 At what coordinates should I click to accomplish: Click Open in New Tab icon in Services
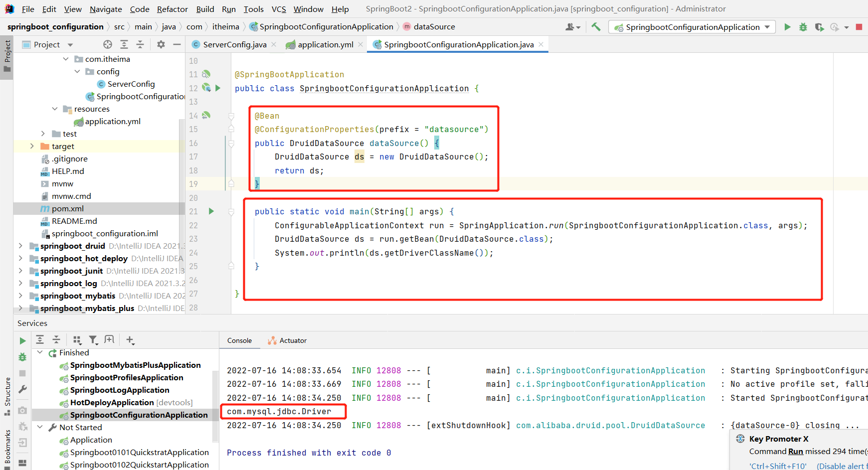pyautogui.click(x=109, y=340)
